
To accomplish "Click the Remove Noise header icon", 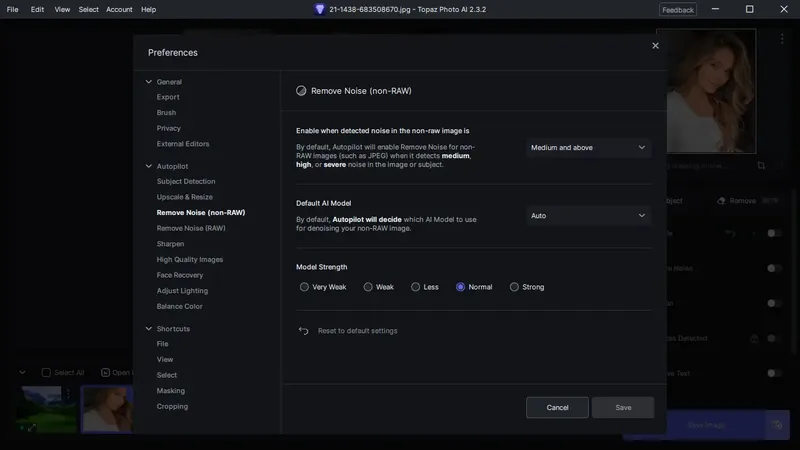I will point(301,91).
